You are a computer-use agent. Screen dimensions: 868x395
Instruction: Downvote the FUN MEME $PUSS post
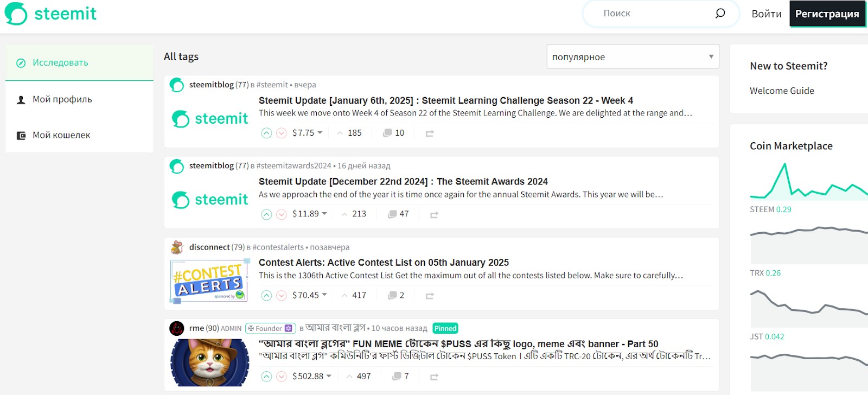pyautogui.click(x=282, y=377)
